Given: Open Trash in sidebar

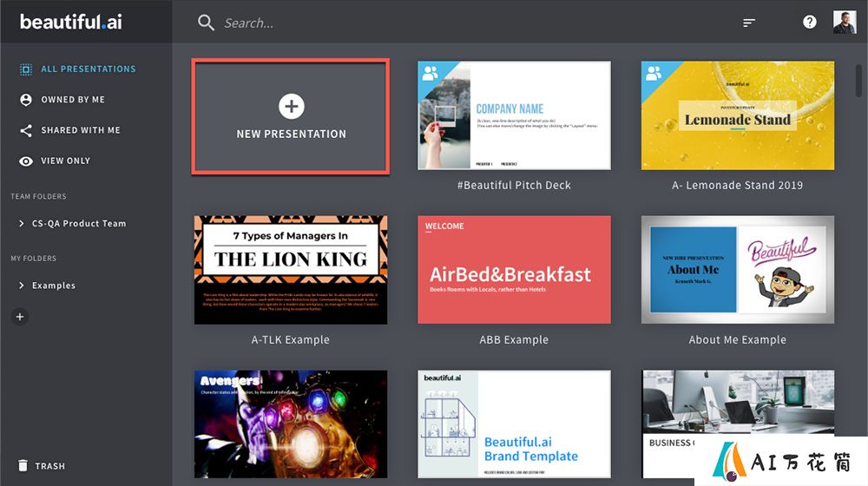Looking at the screenshot, I should [x=49, y=466].
